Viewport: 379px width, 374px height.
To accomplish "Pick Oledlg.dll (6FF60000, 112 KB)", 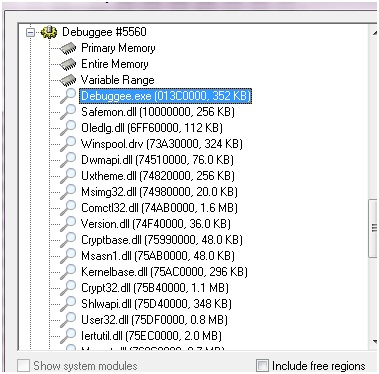I will pos(152,128).
